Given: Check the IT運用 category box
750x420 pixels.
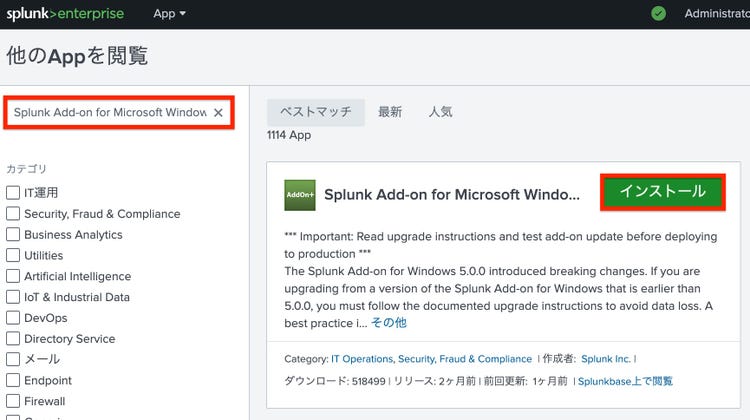Looking at the screenshot, I should (13, 193).
